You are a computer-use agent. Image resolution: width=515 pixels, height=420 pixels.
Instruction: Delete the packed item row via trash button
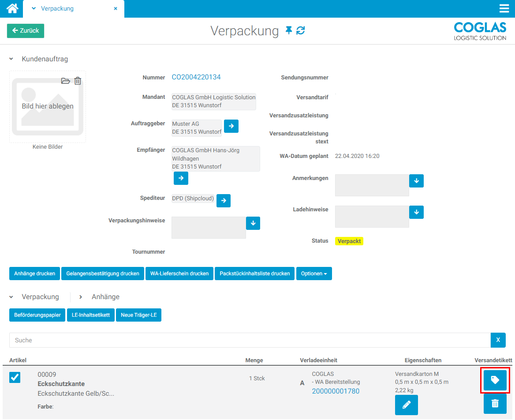(x=495, y=403)
